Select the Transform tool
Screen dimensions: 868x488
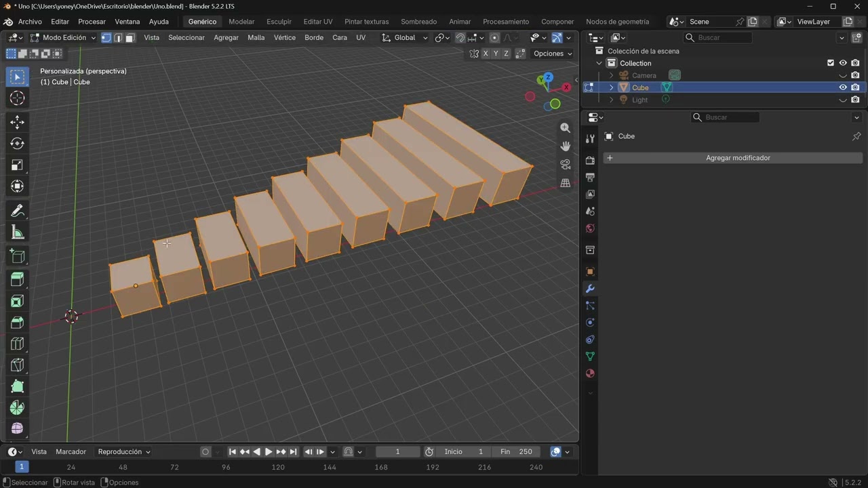click(18, 186)
